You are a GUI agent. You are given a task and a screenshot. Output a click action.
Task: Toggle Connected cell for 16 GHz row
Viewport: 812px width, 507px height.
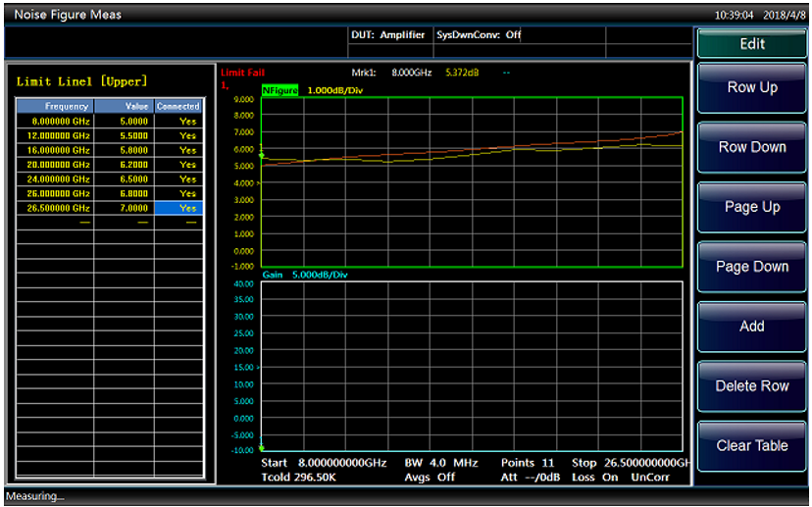tap(178, 150)
